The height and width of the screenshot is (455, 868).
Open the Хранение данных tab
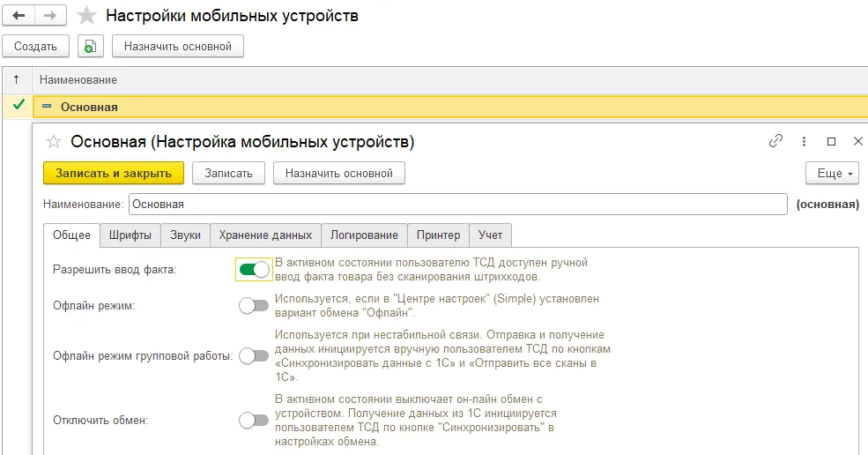pos(265,235)
